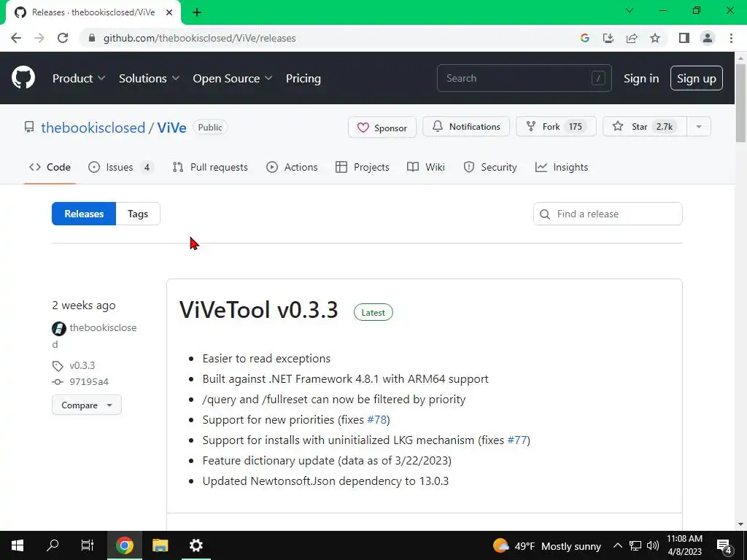Viewport: 747px width, 560px height.
Task: Open the Projects tab
Action: (x=363, y=167)
